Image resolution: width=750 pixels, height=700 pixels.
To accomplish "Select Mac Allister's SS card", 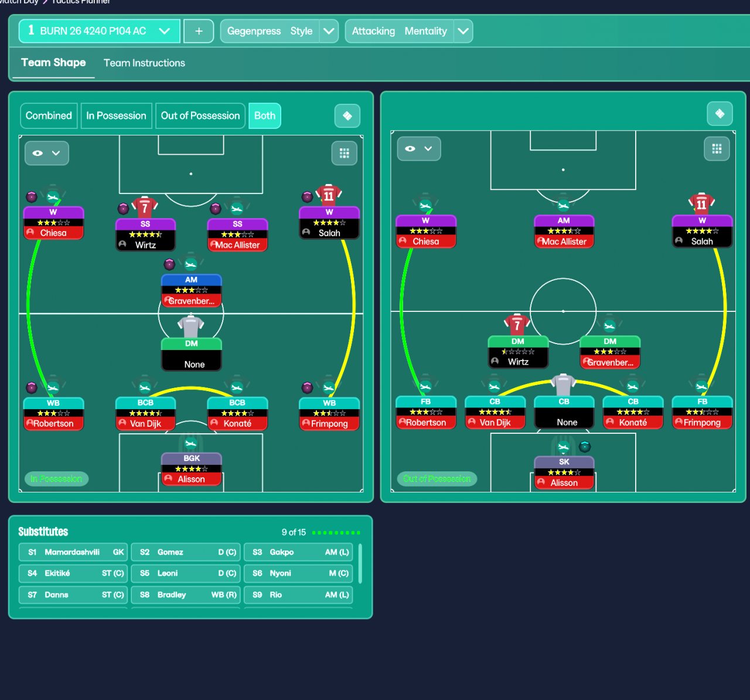I will coord(237,235).
